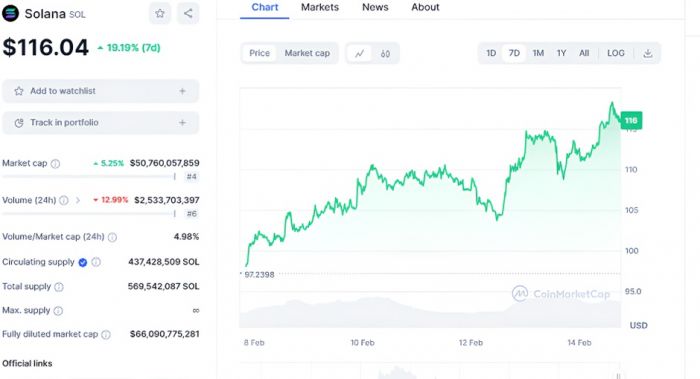Switch to line chart view icon
This screenshot has height=379, width=700.
click(359, 54)
